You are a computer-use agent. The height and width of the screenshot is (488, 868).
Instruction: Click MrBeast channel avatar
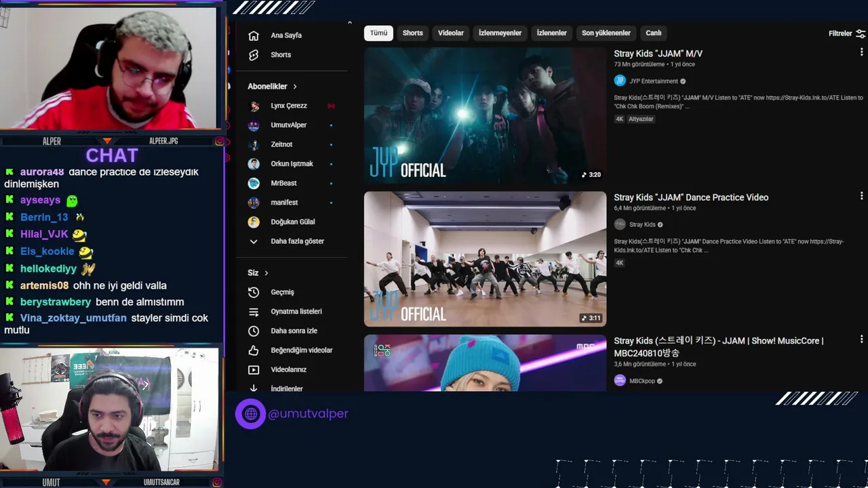pos(254,183)
